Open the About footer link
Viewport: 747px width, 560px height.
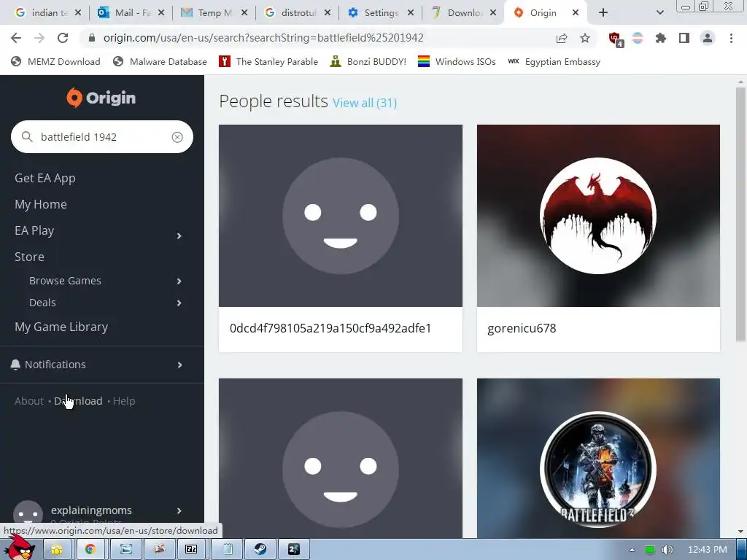pyautogui.click(x=29, y=401)
